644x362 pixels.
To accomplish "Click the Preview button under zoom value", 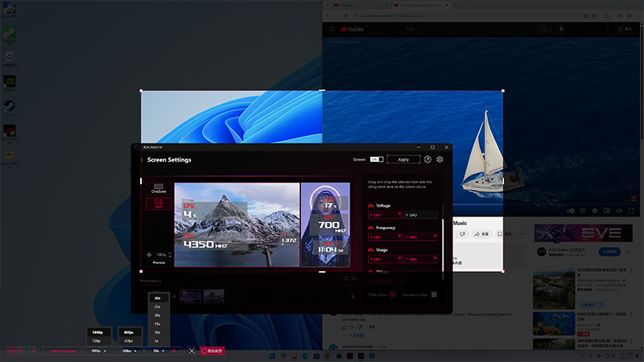I will coord(159,263).
